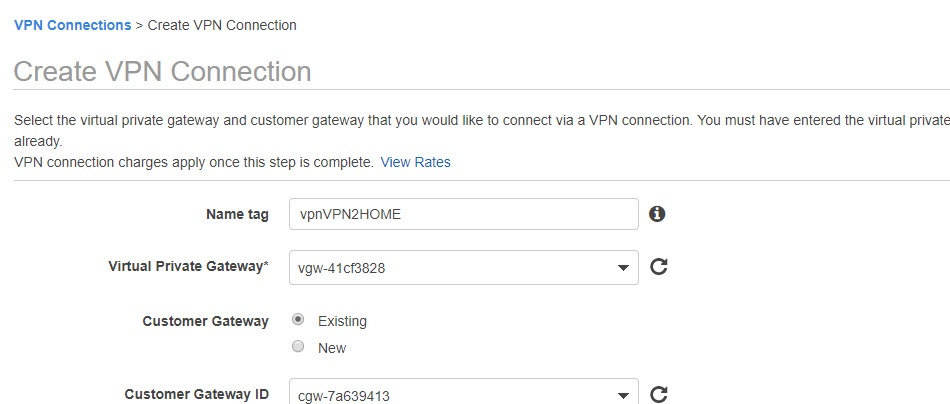The image size is (950, 404).
Task: Click the Existing option label text
Action: [x=342, y=321]
